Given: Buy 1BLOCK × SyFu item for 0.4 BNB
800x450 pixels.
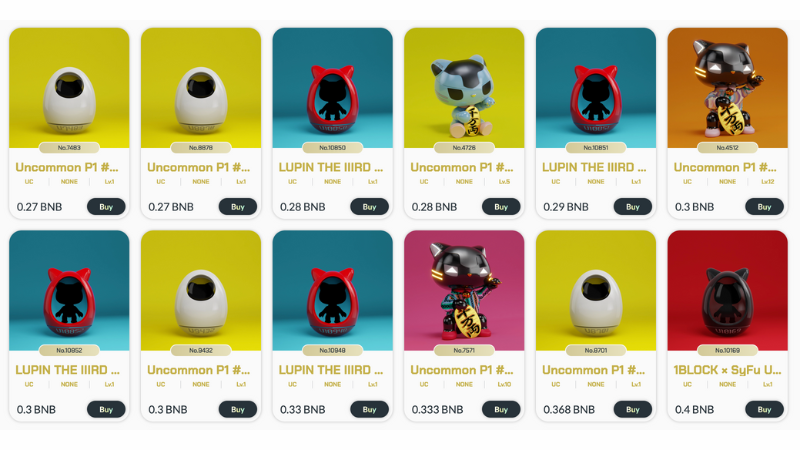Looking at the screenshot, I should (764, 409).
